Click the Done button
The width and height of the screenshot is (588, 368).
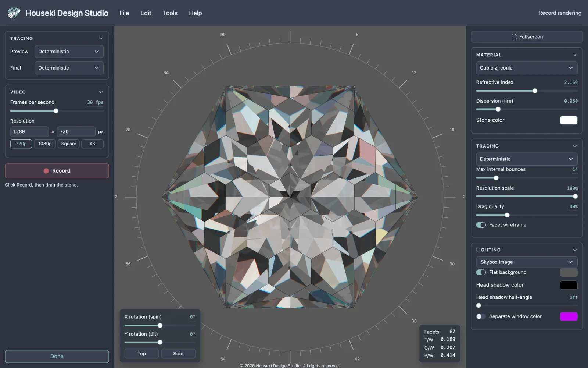(x=57, y=356)
